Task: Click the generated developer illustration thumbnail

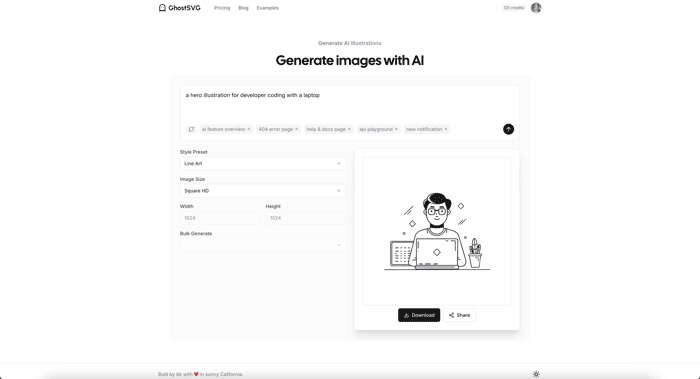Action: pyautogui.click(x=437, y=231)
